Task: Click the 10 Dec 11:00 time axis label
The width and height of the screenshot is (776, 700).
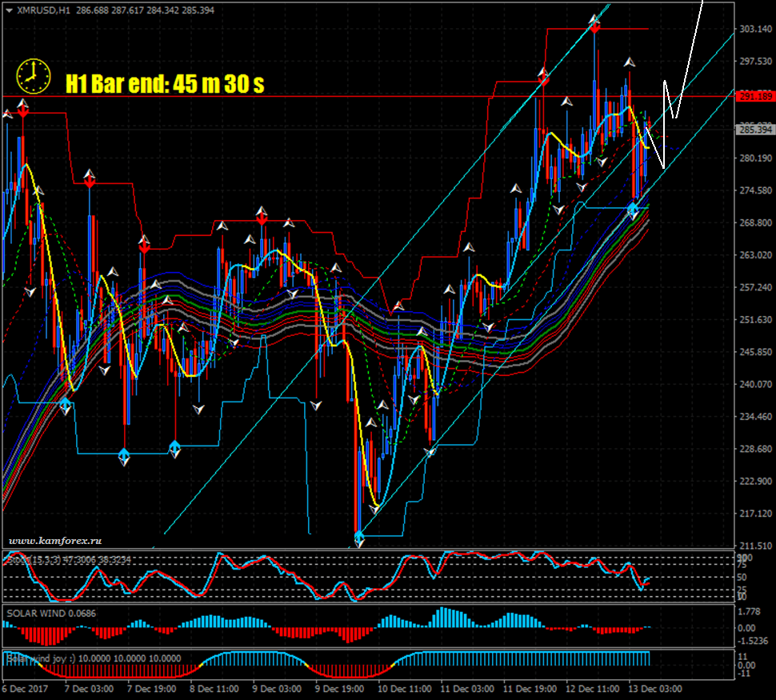Action: [x=404, y=689]
